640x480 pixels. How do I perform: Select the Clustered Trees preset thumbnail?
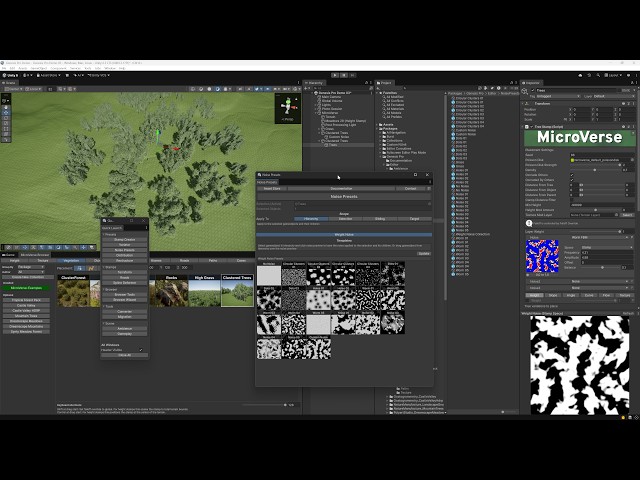tap(237, 291)
